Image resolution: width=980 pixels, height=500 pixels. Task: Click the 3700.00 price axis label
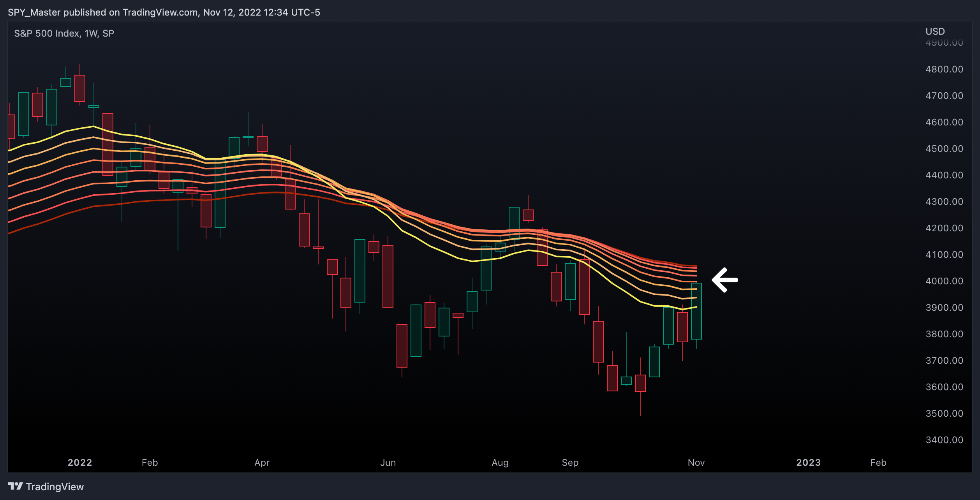[944, 361]
